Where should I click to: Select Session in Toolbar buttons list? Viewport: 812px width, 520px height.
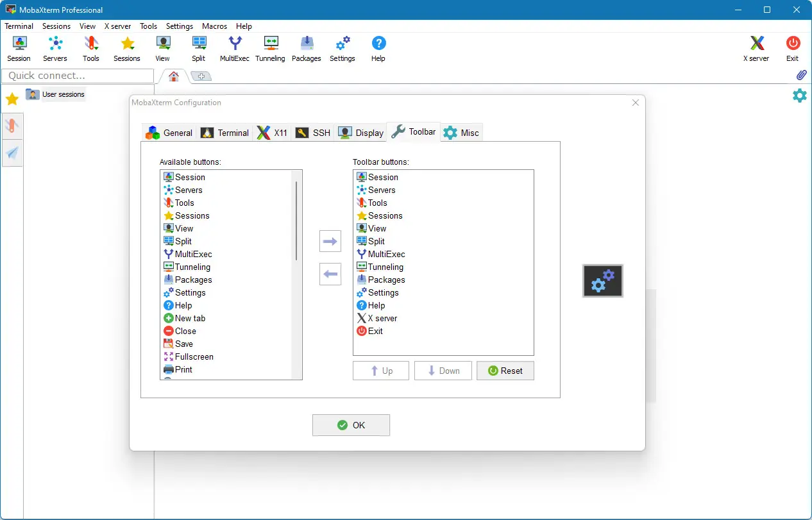(377, 177)
